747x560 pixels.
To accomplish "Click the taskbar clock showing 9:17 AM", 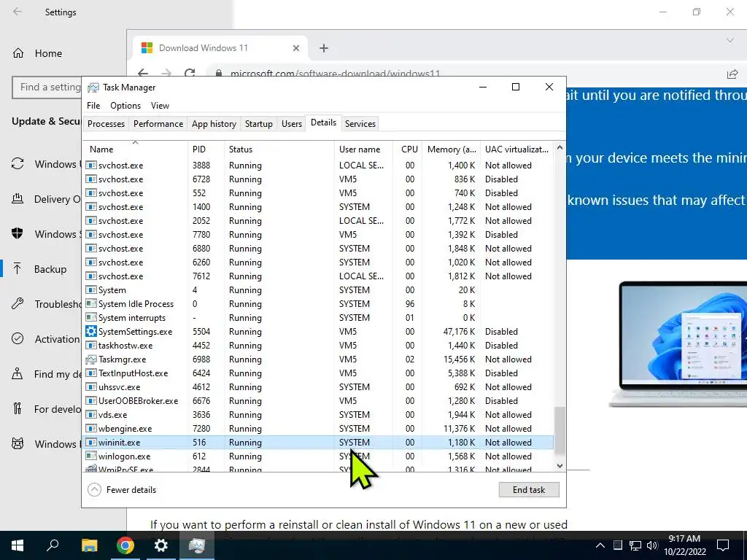I will tap(684, 545).
